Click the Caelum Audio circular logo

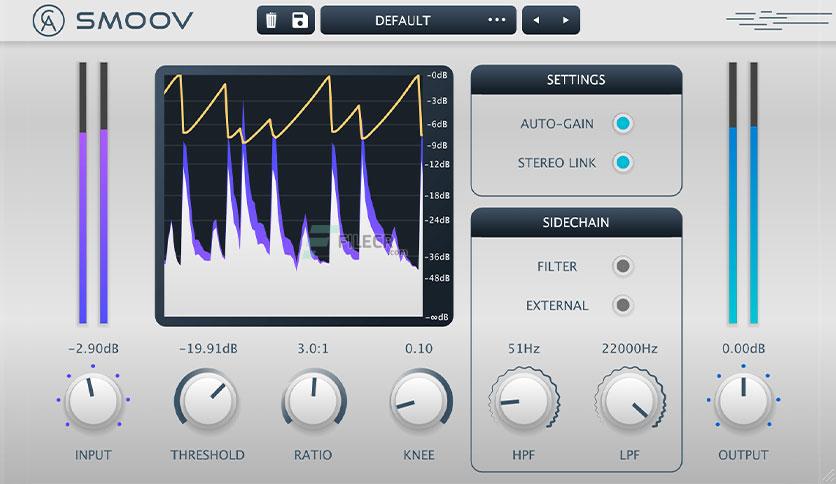(49, 21)
